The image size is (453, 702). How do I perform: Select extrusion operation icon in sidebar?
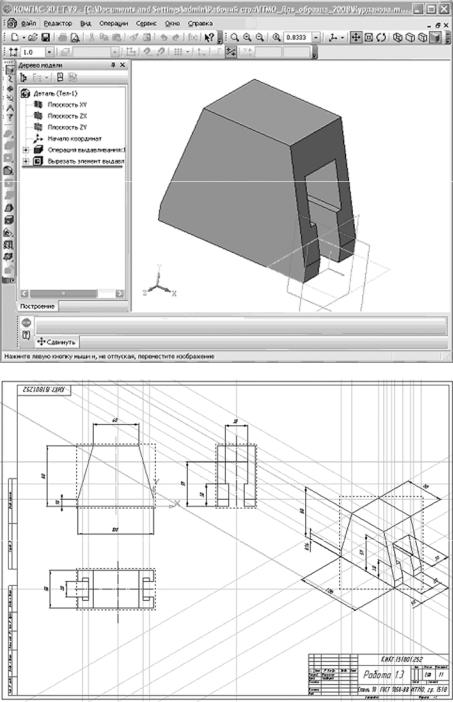coord(9,135)
